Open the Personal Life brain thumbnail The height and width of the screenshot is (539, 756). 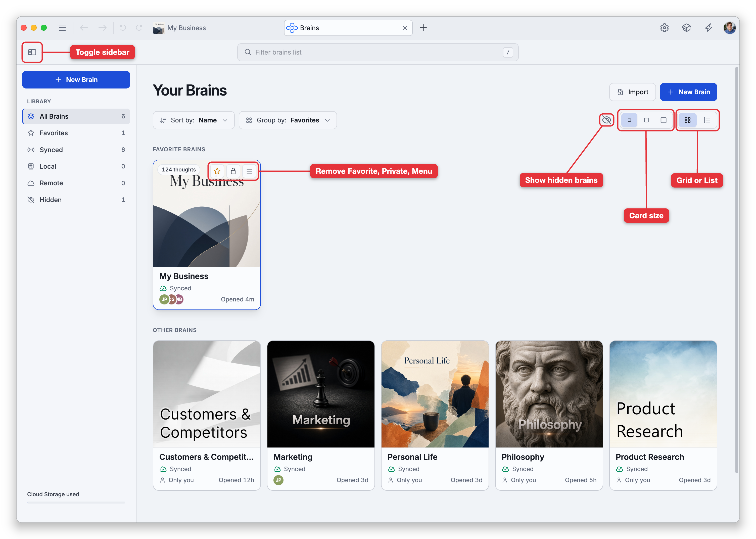pos(435,394)
